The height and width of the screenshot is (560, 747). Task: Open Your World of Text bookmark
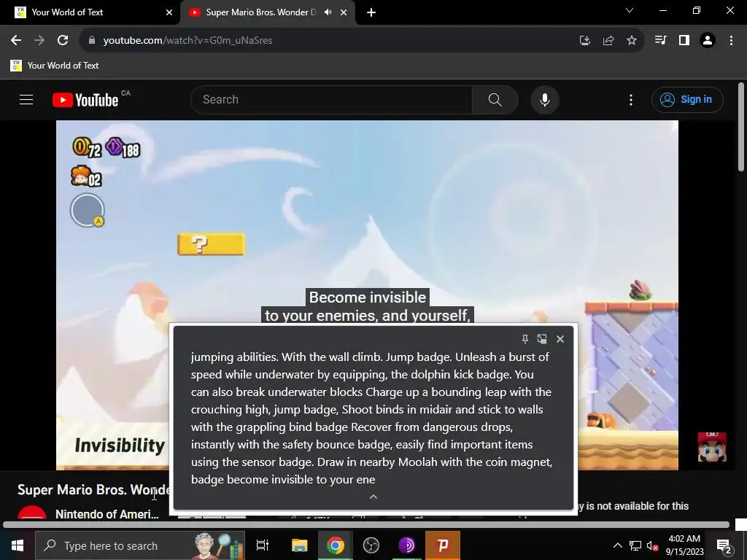(x=54, y=66)
